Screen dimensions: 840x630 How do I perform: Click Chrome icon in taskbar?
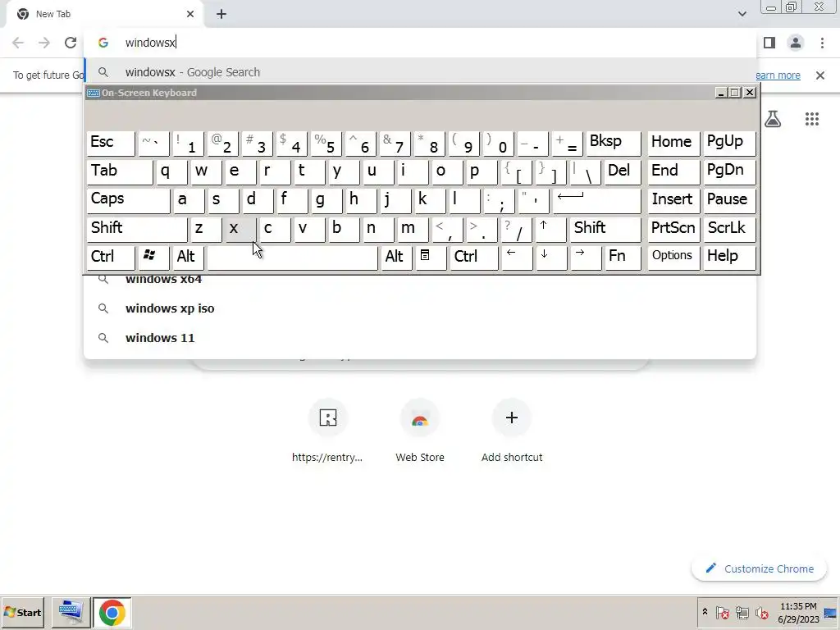(x=112, y=612)
